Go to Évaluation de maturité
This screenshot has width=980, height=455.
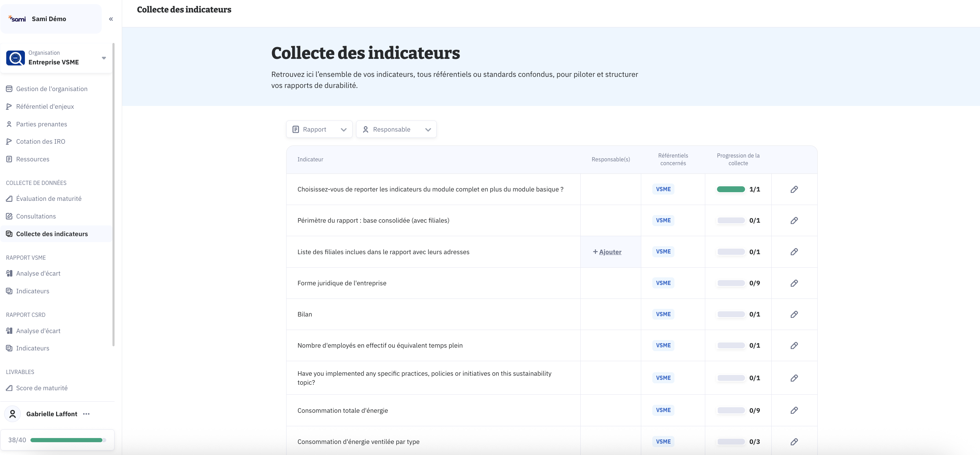pyautogui.click(x=48, y=199)
